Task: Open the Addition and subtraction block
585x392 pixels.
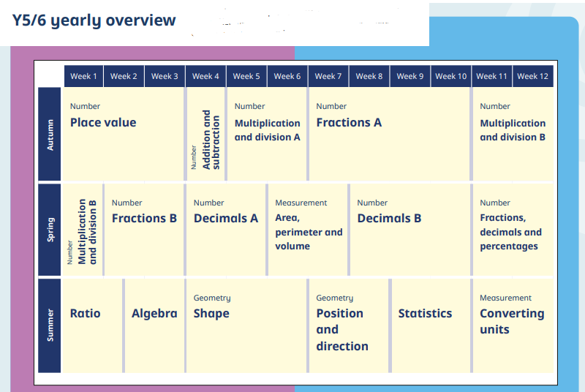Action: 206,135
